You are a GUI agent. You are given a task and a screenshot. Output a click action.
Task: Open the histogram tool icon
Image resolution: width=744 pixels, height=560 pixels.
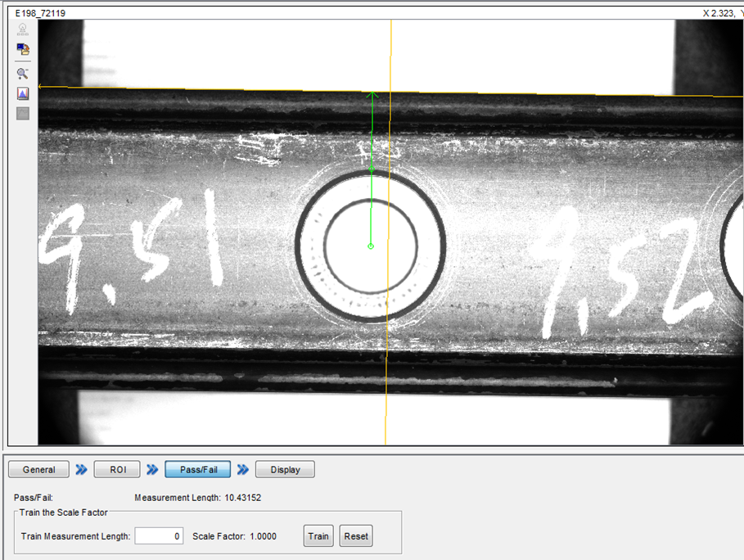tap(23, 93)
